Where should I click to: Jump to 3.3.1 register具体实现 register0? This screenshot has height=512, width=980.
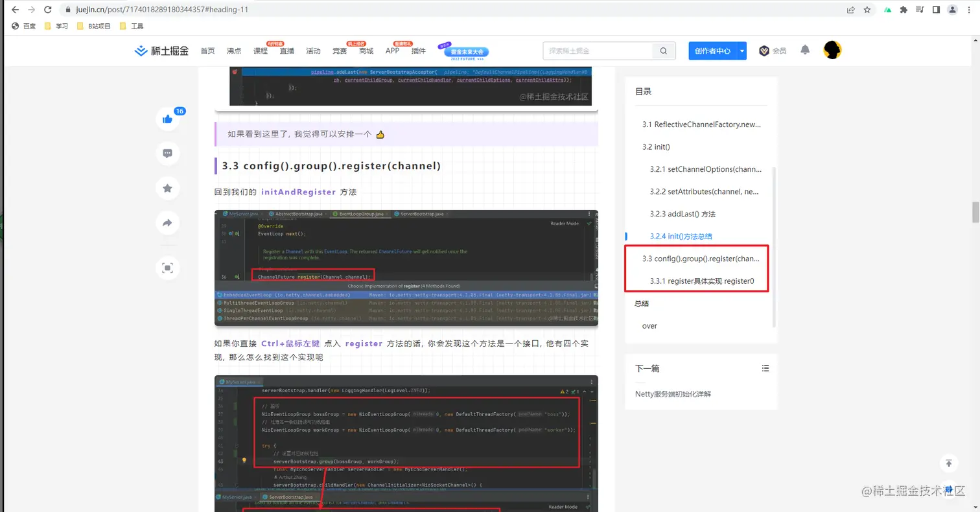(702, 281)
